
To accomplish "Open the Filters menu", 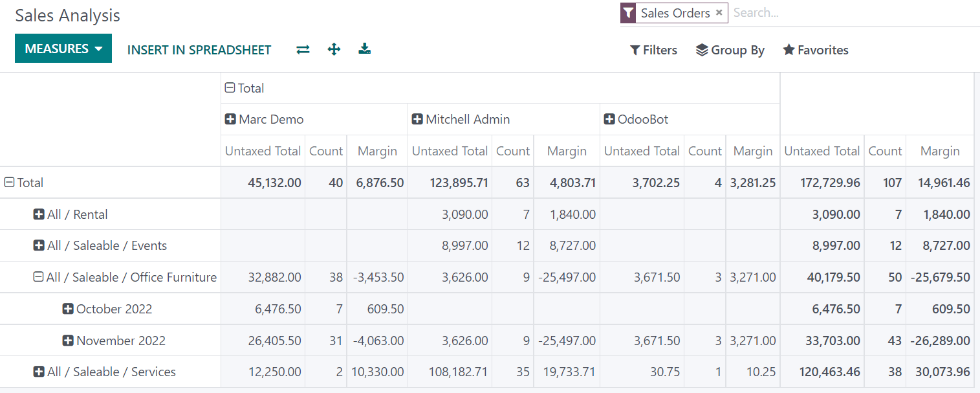I will click(653, 50).
